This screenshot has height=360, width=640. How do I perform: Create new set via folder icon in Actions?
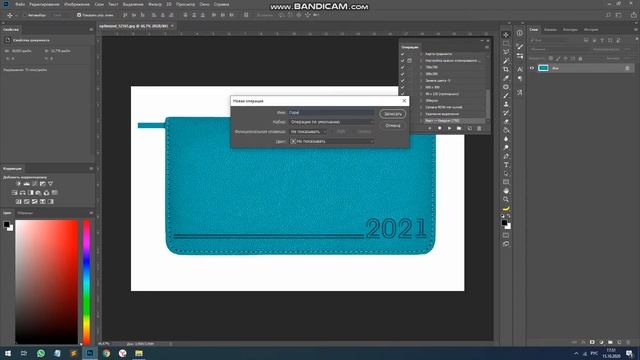pos(459,128)
